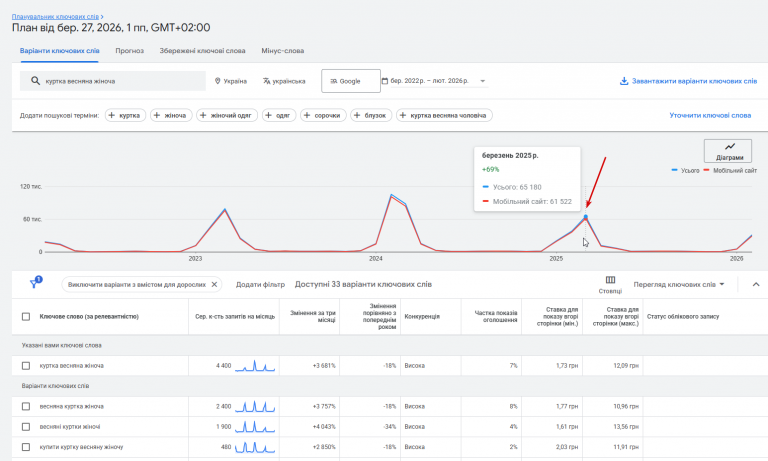Select checkbox for 'весняні куртки жіночі'
The width and height of the screenshot is (768, 461).
[x=26, y=426]
